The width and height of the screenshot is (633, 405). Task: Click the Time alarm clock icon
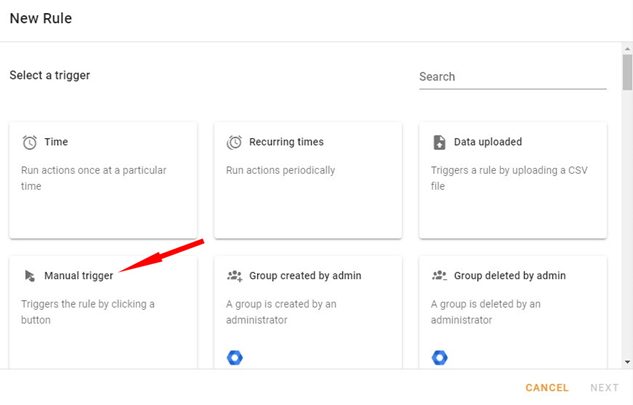point(29,142)
